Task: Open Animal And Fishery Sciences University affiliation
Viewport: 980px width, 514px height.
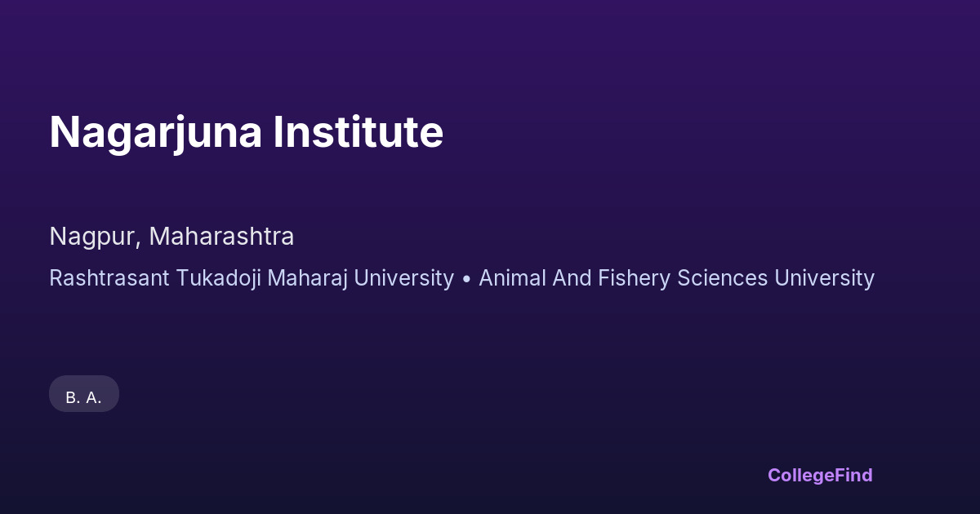Action: (x=676, y=278)
